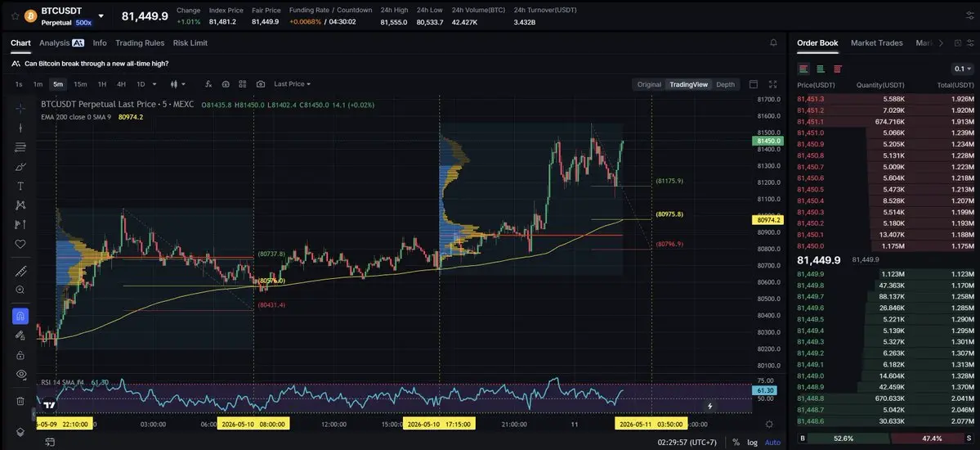
Task: Open the chart gauge indicator icon
Action: pyautogui.click(x=226, y=84)
